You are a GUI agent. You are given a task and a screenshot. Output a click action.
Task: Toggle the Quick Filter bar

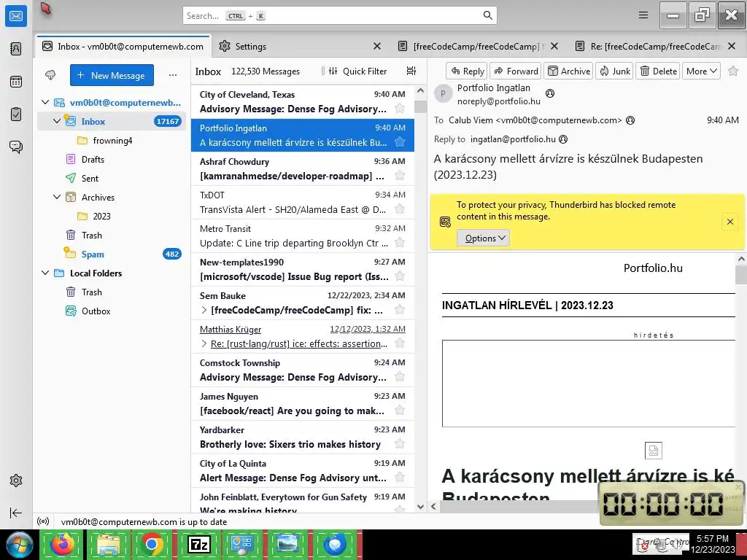pyautogui.click(x=357, y=71)
